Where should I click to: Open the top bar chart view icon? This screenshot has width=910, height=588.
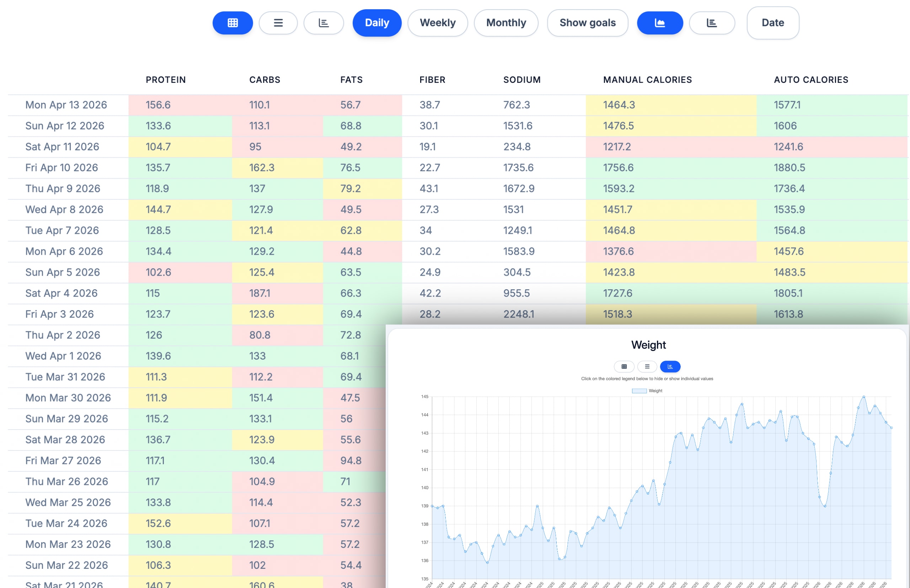point(323,23)
